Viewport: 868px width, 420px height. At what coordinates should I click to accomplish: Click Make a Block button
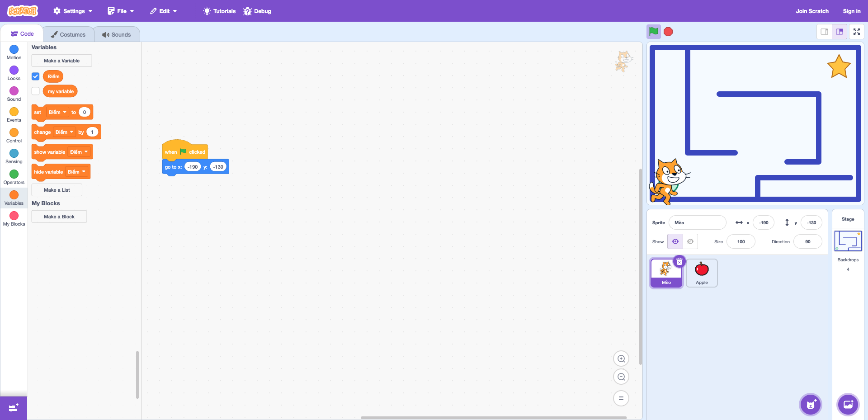(x=59, y=217)
